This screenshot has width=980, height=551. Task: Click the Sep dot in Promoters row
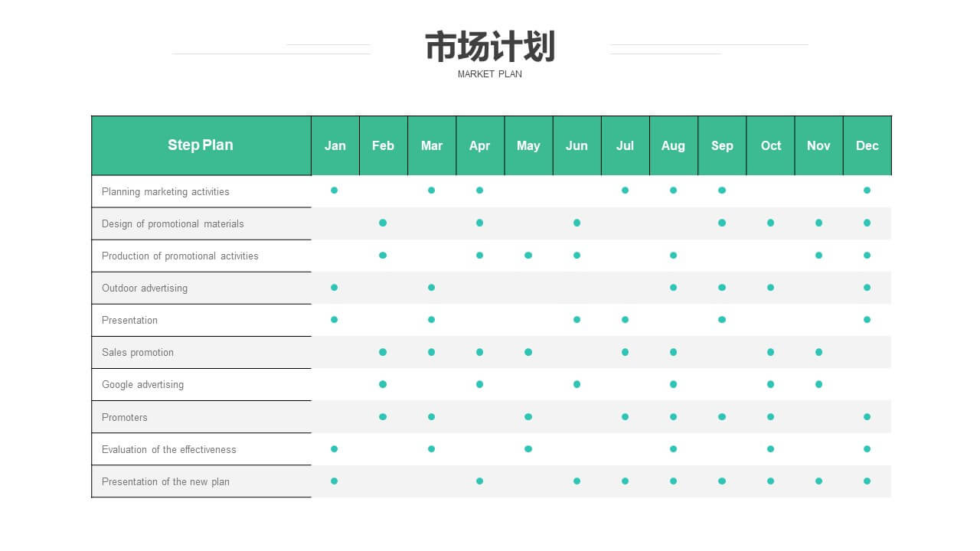click(x=722, y=416)
